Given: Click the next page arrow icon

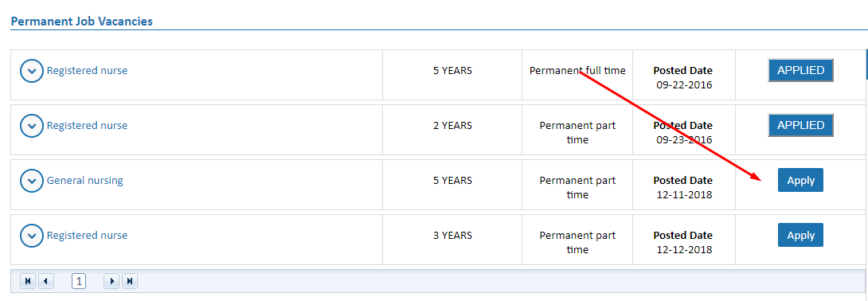Looking at the screenshot, I should (111, 282).
